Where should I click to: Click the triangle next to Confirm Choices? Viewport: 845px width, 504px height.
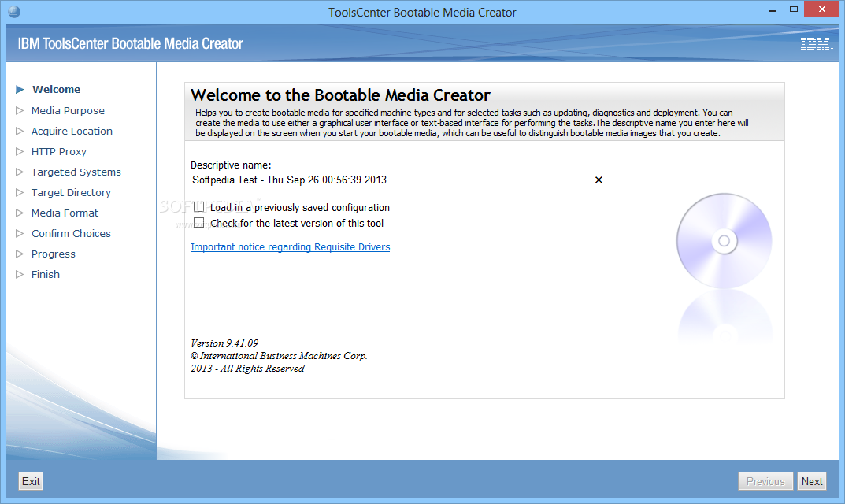click(20, 233)
